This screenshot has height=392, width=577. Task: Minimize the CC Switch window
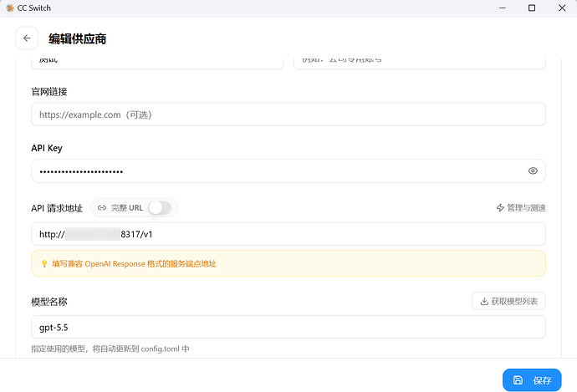coord(503,8)
